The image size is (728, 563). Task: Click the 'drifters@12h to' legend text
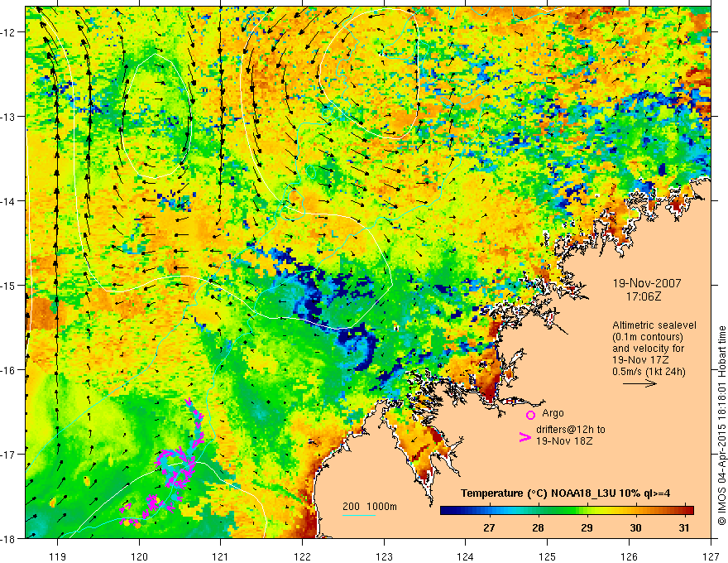click(x=571, y=429)
